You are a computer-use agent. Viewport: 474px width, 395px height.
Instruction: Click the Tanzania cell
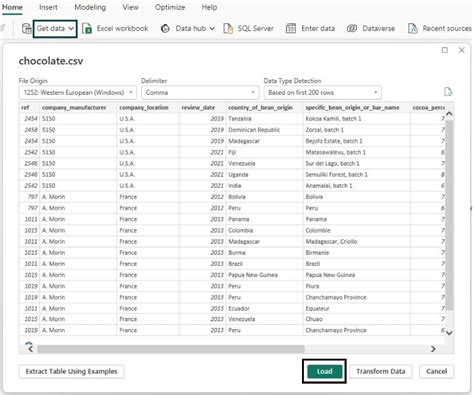pyautogui.click(x=265, y=119)
